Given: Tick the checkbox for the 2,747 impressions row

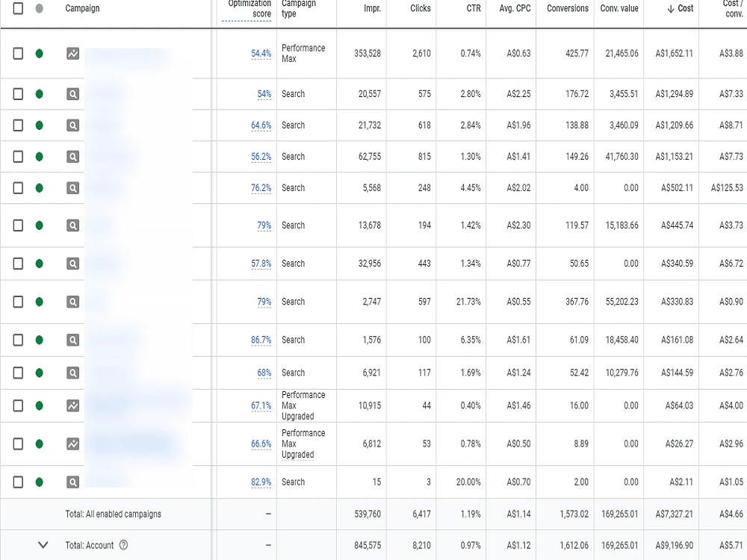Looking at the screenshot, I should (x=18, y=302).
